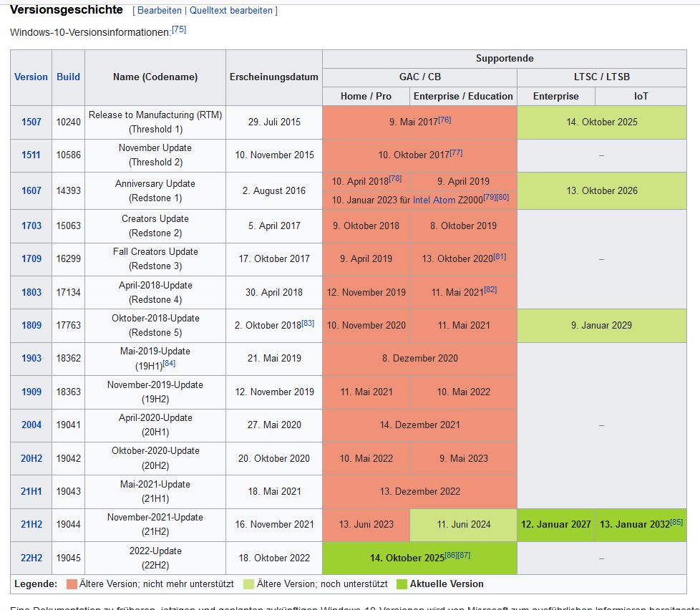Select the Supportende header cell
The width and height of the screenshot is (700, 610).
tap(505, 59)
